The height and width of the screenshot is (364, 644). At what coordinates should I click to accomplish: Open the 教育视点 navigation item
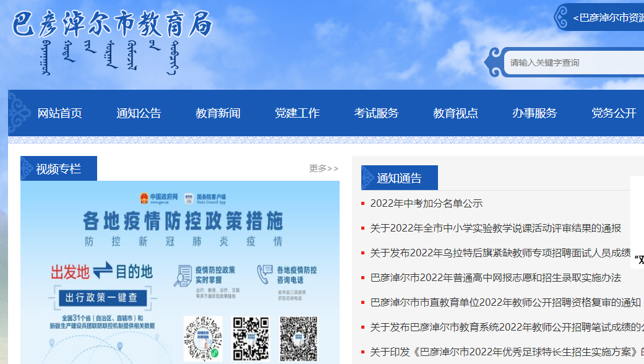point(455,113)
